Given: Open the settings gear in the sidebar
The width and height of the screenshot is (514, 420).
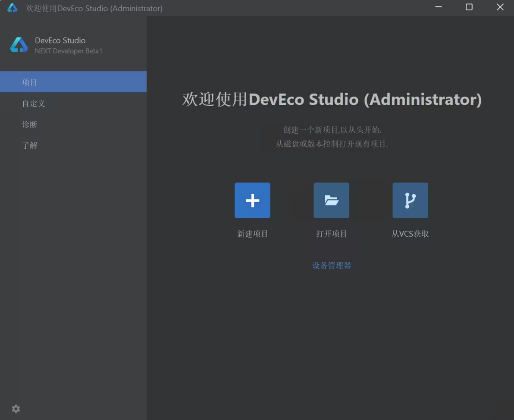Looking at the screenshot, I should pos(16,409).
